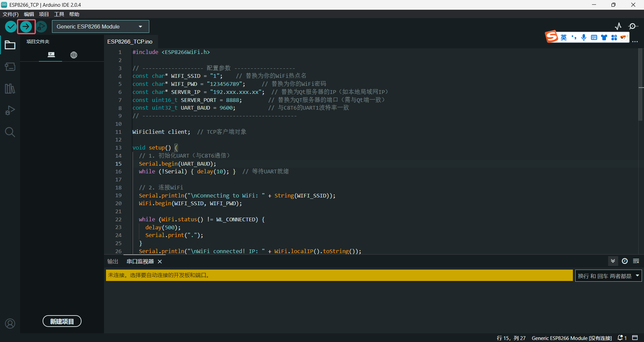Toggle Sogou English/Chinese 英 mode
The width and height of the screenshot is (644, 342).
(x=564, y=37)
